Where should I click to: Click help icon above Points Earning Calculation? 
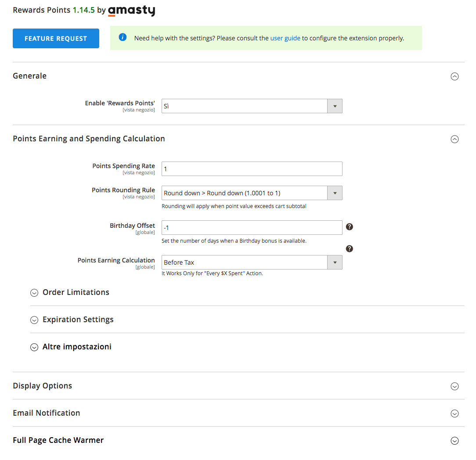pos(350,249)
